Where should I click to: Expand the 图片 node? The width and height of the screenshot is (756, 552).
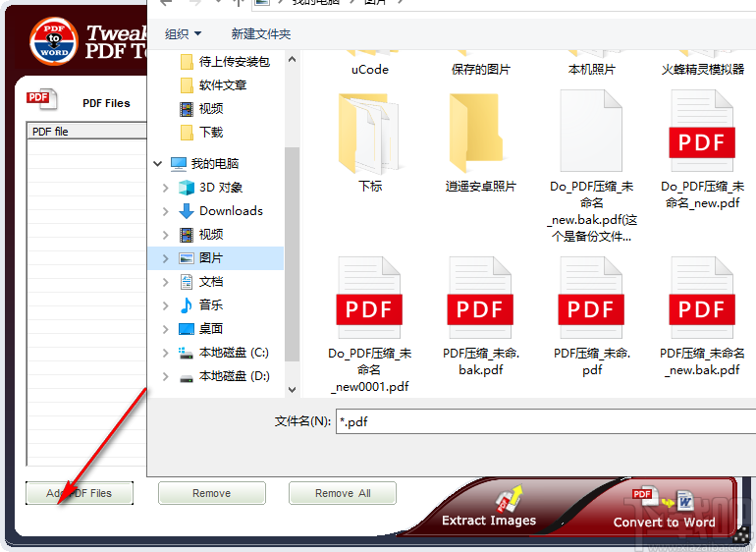(x=165, y=258)
